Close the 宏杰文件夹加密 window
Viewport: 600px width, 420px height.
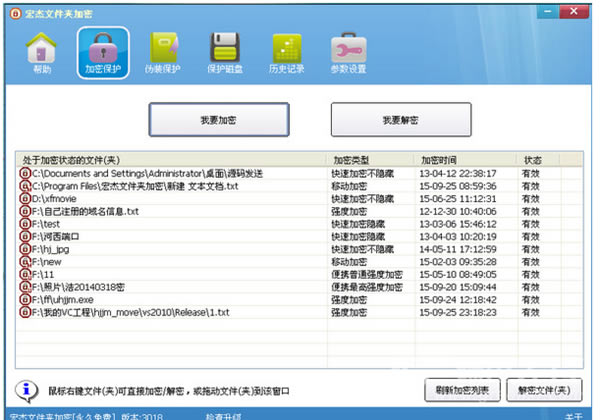[574, 11]
